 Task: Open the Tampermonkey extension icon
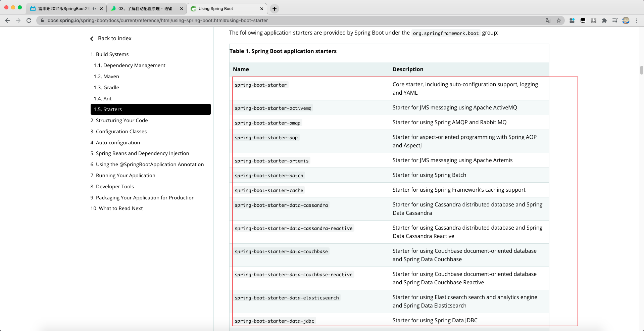point(583,20)
